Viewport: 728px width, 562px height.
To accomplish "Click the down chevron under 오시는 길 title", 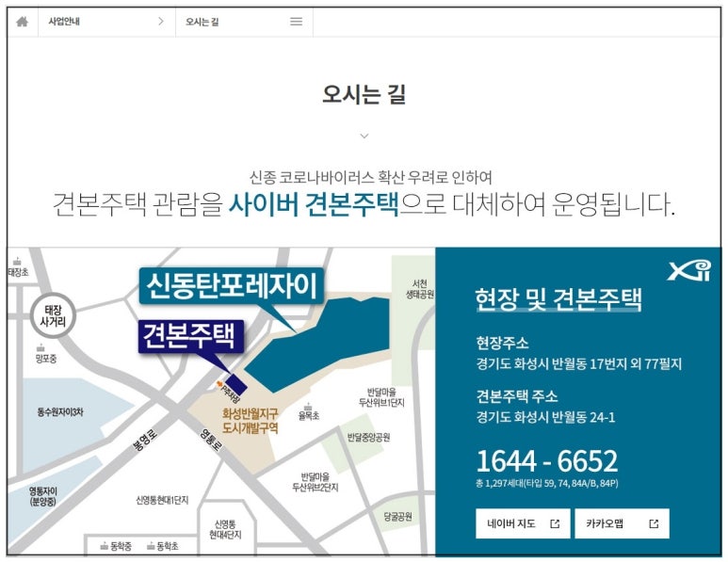I will pyautogui.click(x=364, y=136).
